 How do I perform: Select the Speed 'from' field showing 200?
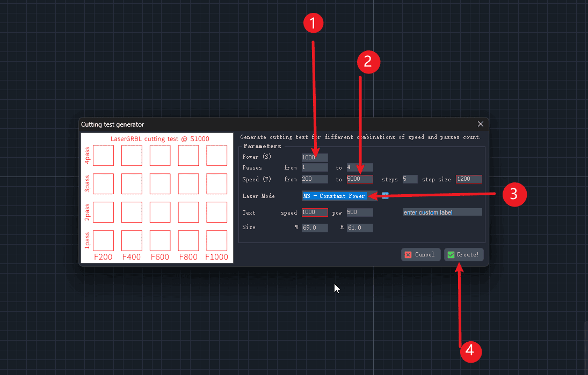[315, 179]
